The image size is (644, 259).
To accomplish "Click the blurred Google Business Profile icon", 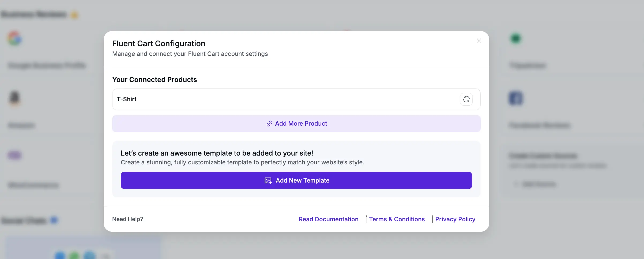I will coord(15,38).
